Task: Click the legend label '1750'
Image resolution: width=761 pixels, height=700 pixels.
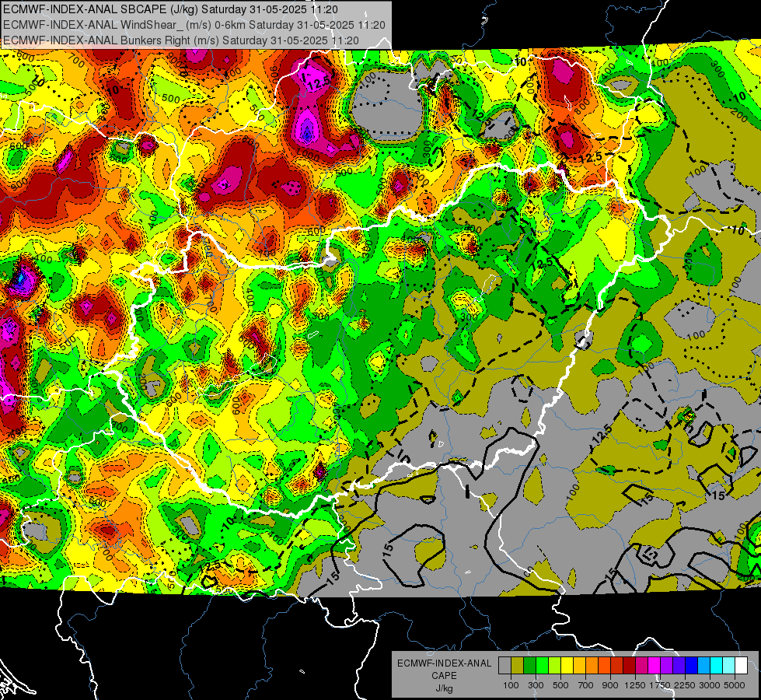Action: coord(661,685)
